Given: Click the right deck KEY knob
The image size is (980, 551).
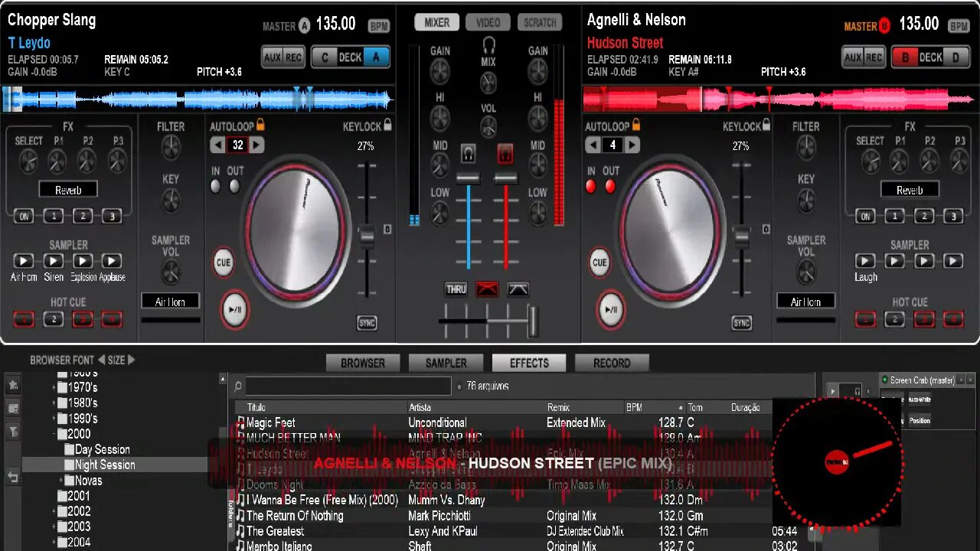Looking at the screenshot, I should tap(806, 201).
